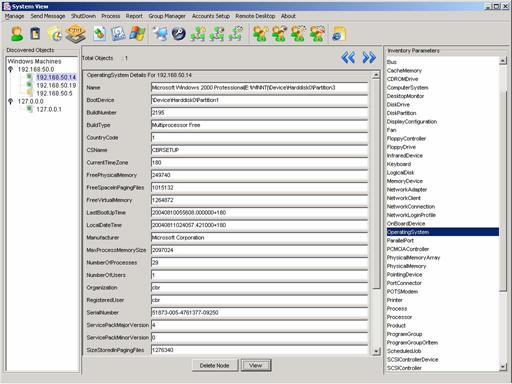Viewport: 512px width, 384px height.
Task: Click the Windows logo toolbar icon
Action: [x=137, y=33]
